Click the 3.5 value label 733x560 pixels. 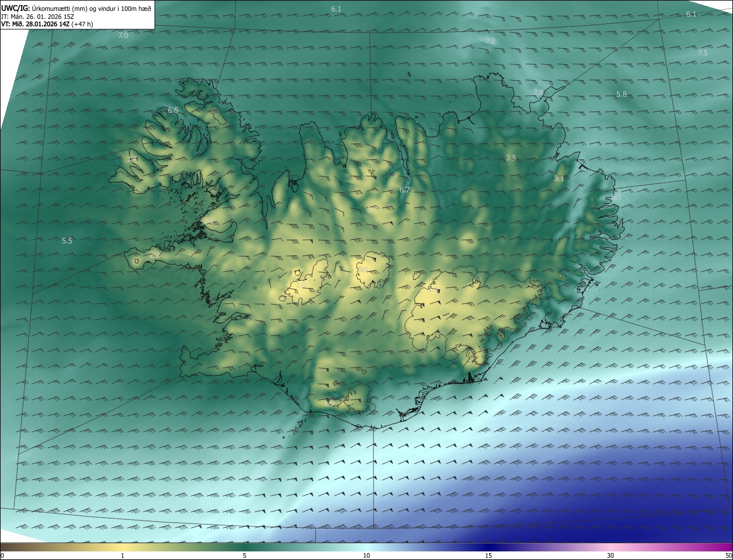pos(511,157)
